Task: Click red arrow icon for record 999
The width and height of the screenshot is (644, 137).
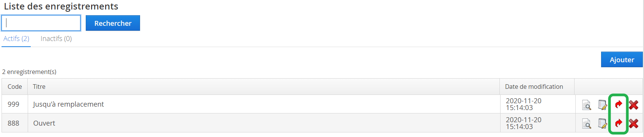Action: click(619, 104)
